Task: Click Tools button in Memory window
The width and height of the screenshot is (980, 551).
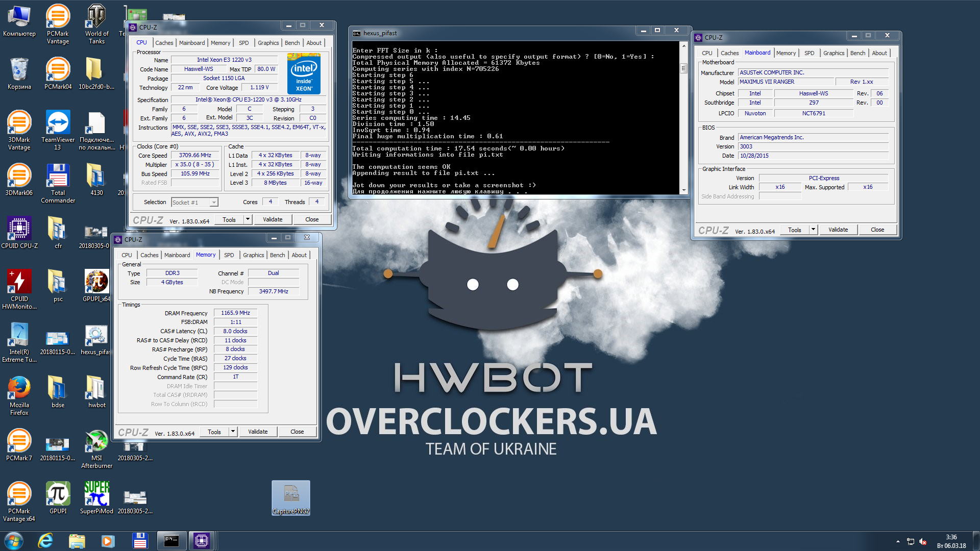Action: coord(214,432)
